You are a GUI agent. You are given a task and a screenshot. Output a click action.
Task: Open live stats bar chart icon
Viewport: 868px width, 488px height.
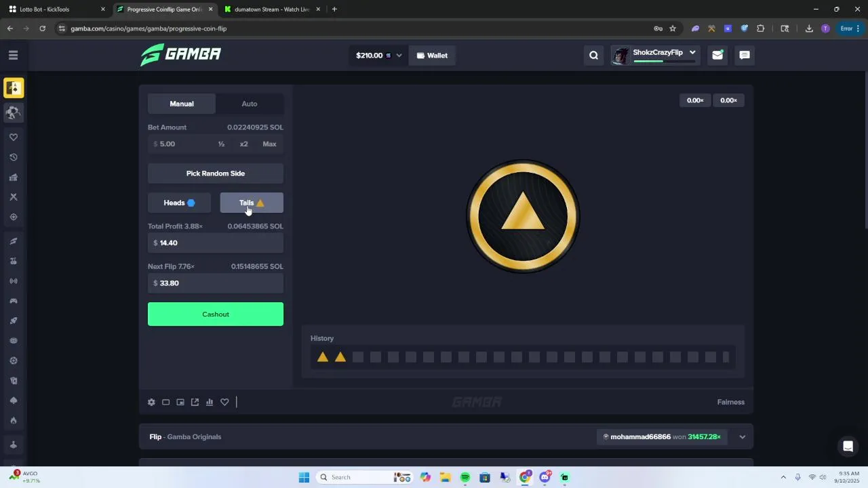pyautogui.click(x=210, y=402)
